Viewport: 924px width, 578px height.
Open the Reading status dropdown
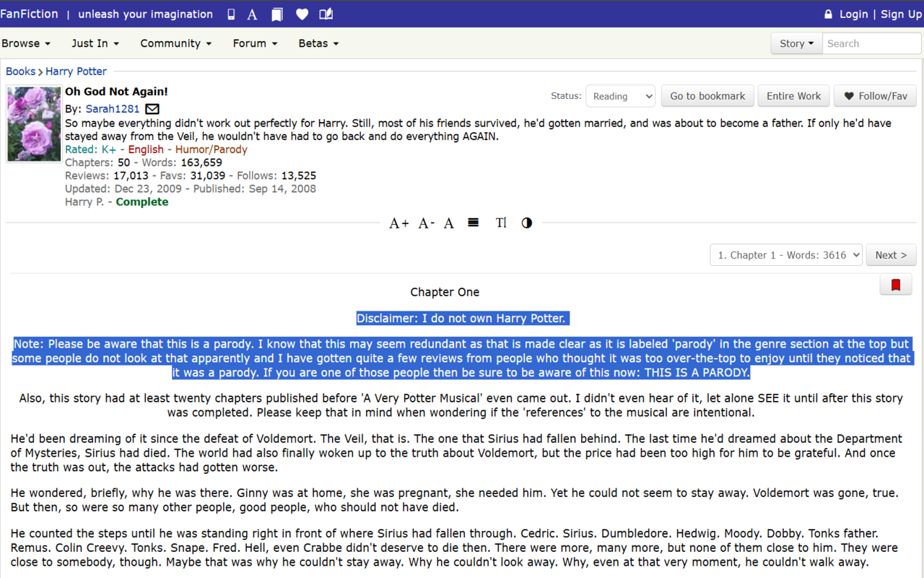click(621, 96)
